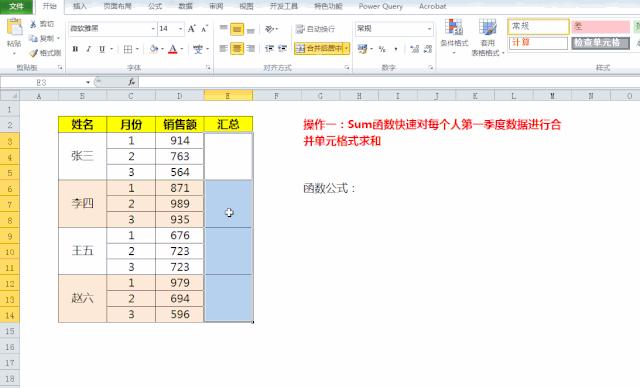Click Wrap Text (自动换行)
This screenshot has height=388, width=640.
316,29
